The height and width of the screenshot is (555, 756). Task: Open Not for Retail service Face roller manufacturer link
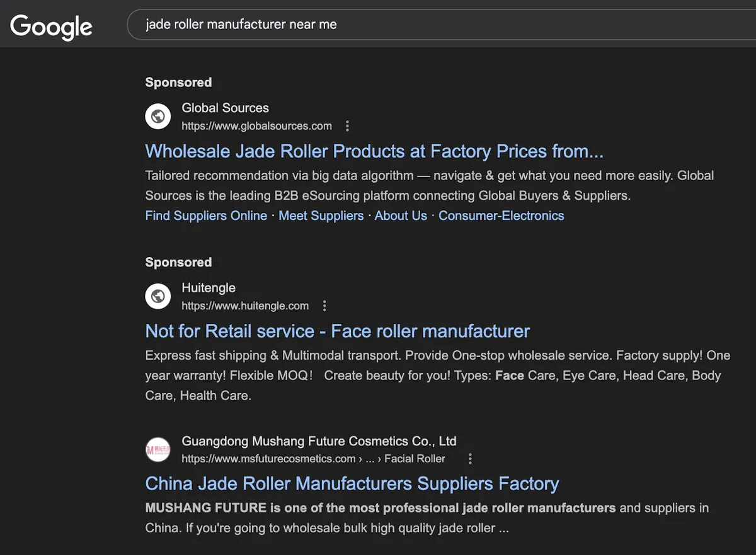[x=338, y=331]
